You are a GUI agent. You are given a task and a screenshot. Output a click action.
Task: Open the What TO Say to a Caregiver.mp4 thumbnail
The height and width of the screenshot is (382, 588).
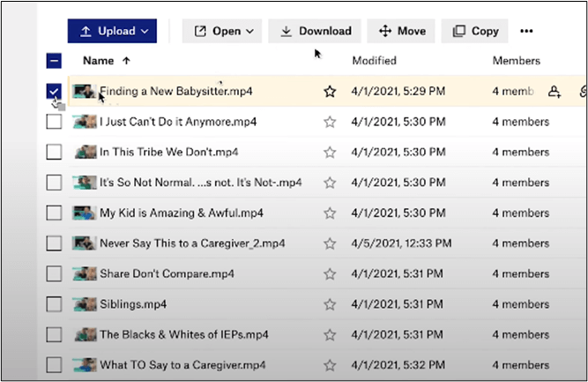click(x=84, y=364)
